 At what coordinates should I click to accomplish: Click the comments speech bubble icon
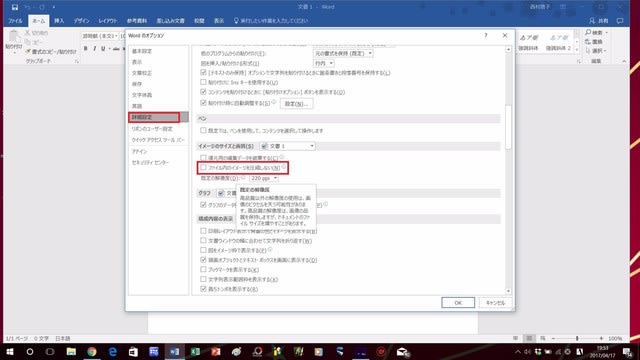(x=620, y=20)
